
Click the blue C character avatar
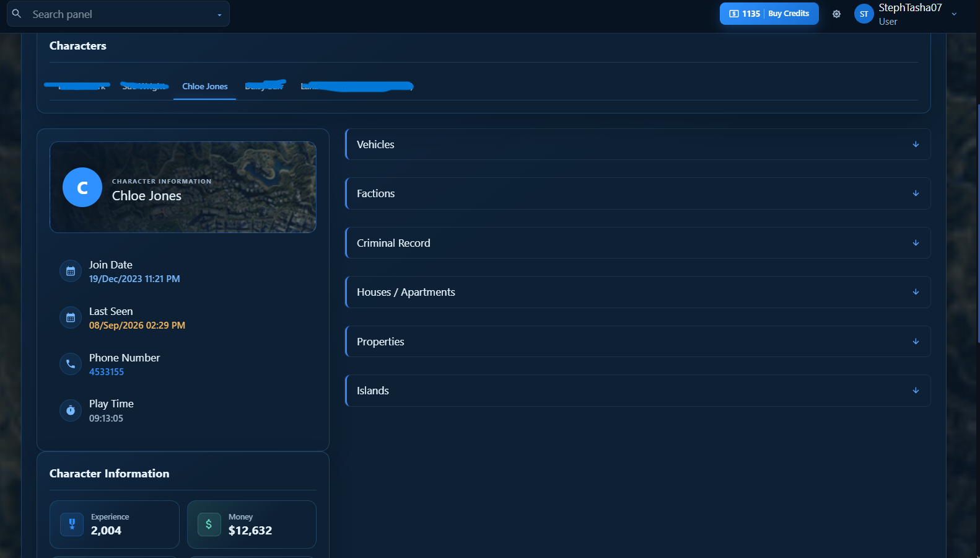tap(82, 187)
